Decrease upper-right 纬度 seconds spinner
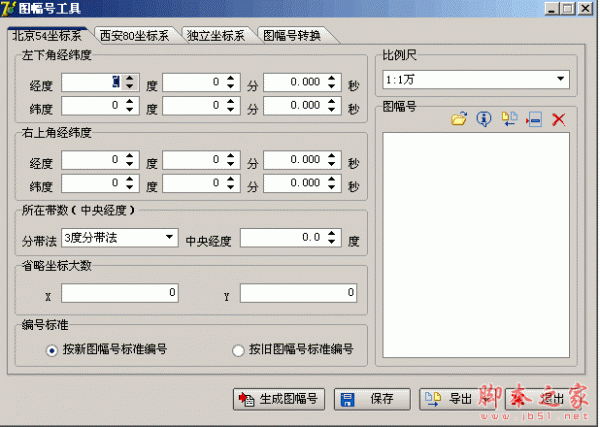This screenshot has height=427, width=600. [x=332, y=187]
